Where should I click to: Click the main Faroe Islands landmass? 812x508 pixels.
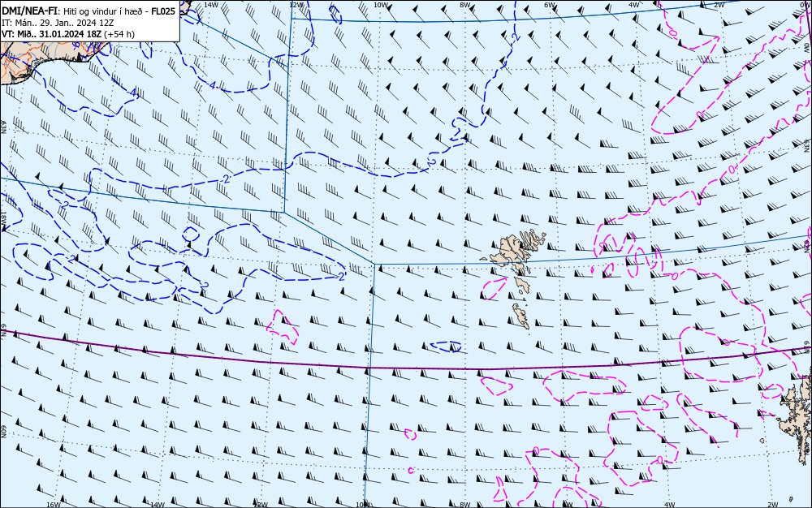(x=514, y=251)
